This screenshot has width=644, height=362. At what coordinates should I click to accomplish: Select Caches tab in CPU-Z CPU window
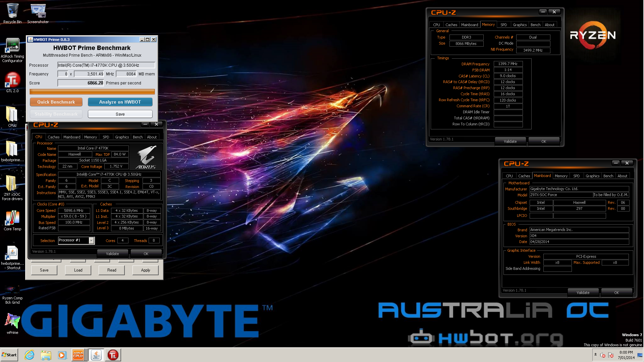[53, 137]
